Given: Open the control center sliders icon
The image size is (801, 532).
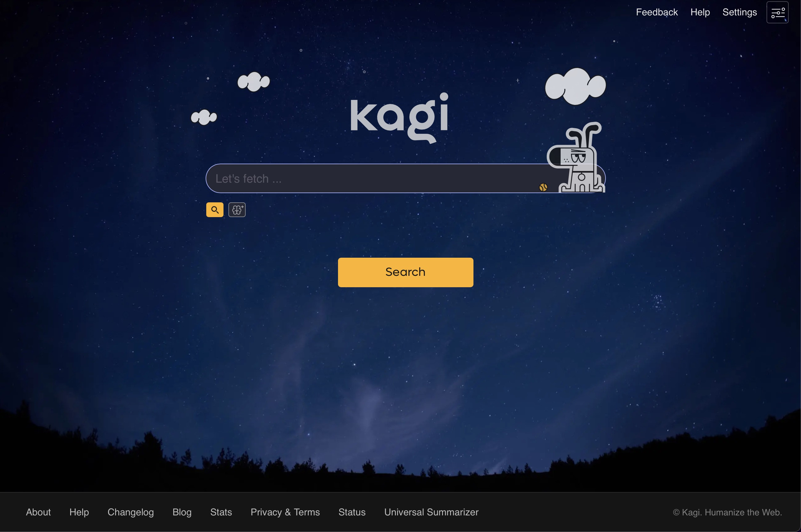Looking at the screenshot, I should 777,13.
